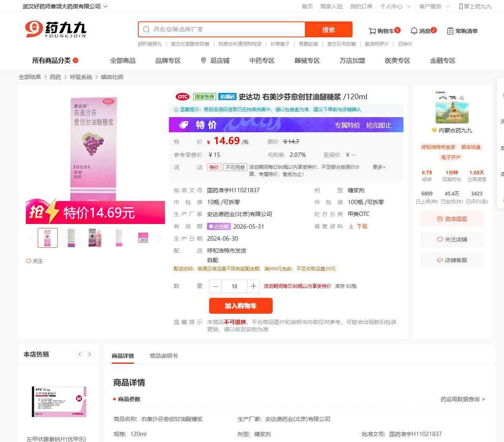The width and height of the screenshot is (504, 442).
Task: Click the search box for drug names
Action: click(x=221, y=29)
